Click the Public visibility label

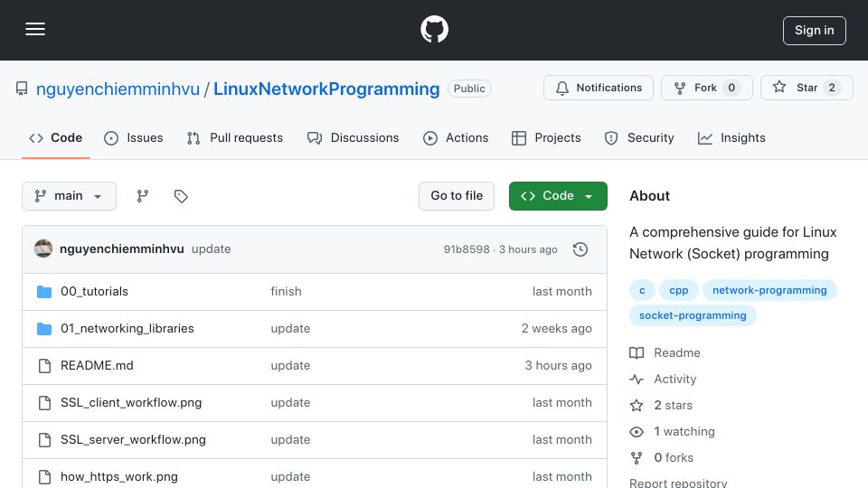pos(469,89)
